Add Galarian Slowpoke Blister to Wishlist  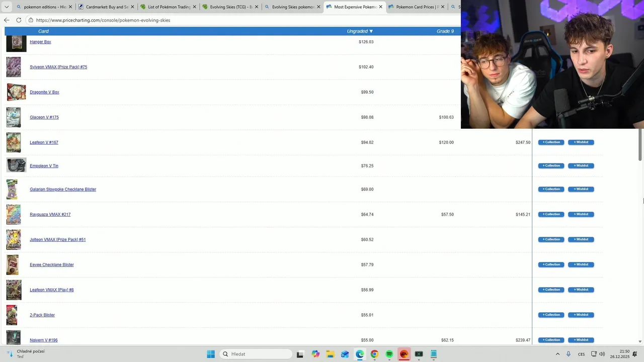coord(581,190)
